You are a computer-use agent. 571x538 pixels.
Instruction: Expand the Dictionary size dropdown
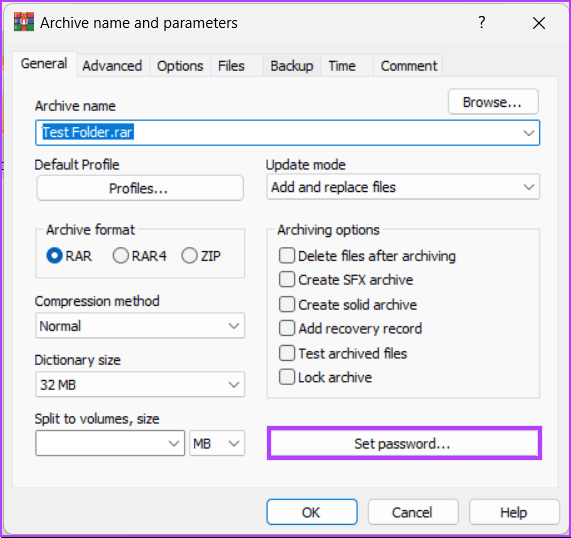140,384
